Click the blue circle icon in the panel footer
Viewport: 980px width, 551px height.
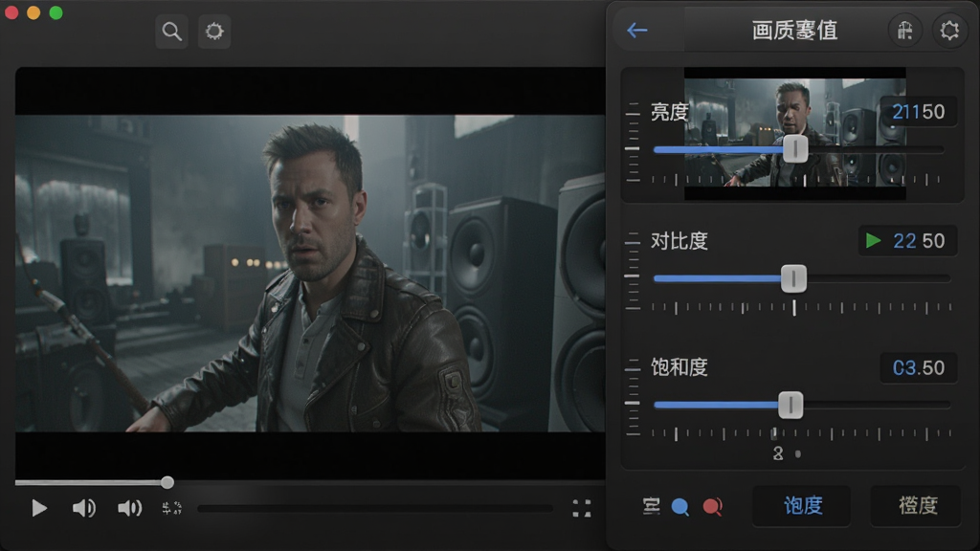[x=680, y=506]
